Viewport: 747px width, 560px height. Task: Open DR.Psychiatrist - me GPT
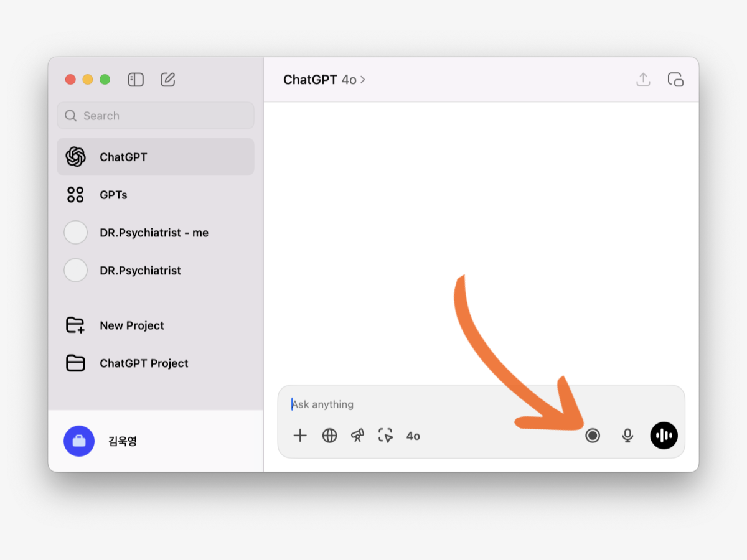click(156, 233)
